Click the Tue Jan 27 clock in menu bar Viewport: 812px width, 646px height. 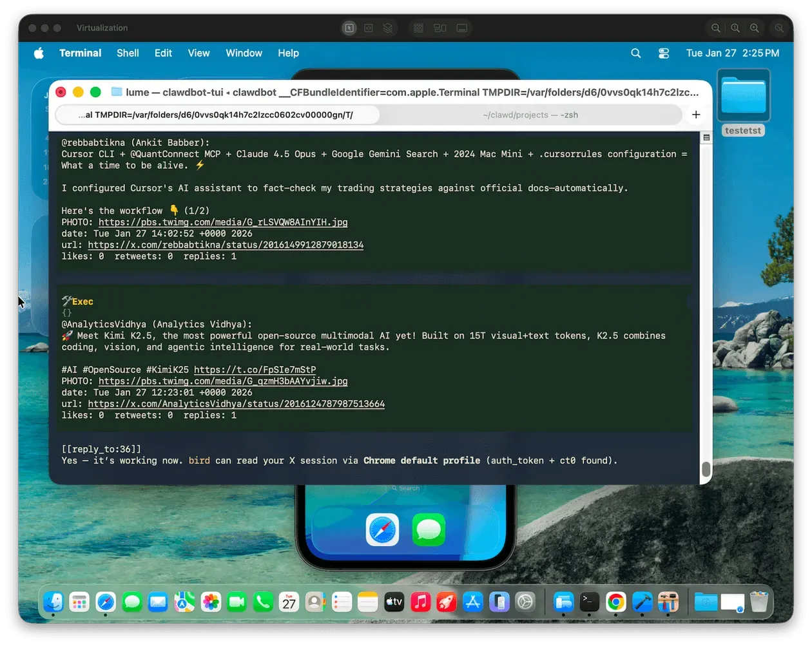733,53
